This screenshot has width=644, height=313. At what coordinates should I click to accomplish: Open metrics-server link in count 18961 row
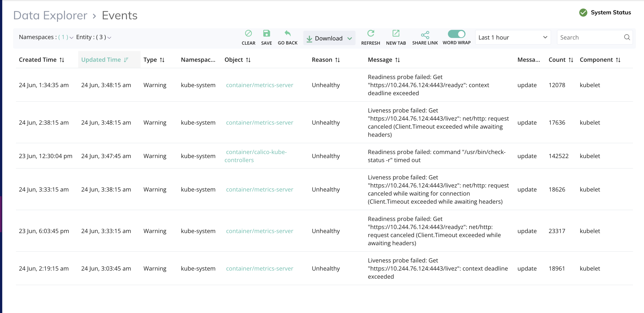point(259,269)
